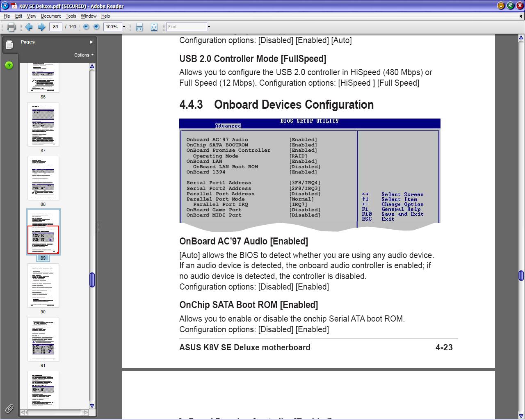
Task: Open the Pages panel icon in sidebar
Action: [x=9, y=44]
